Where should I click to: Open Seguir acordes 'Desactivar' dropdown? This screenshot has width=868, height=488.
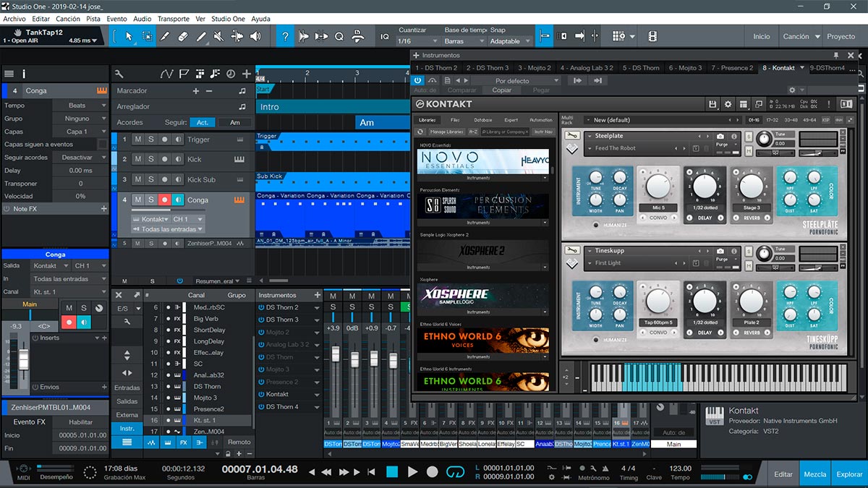click(x=80, y=158)
